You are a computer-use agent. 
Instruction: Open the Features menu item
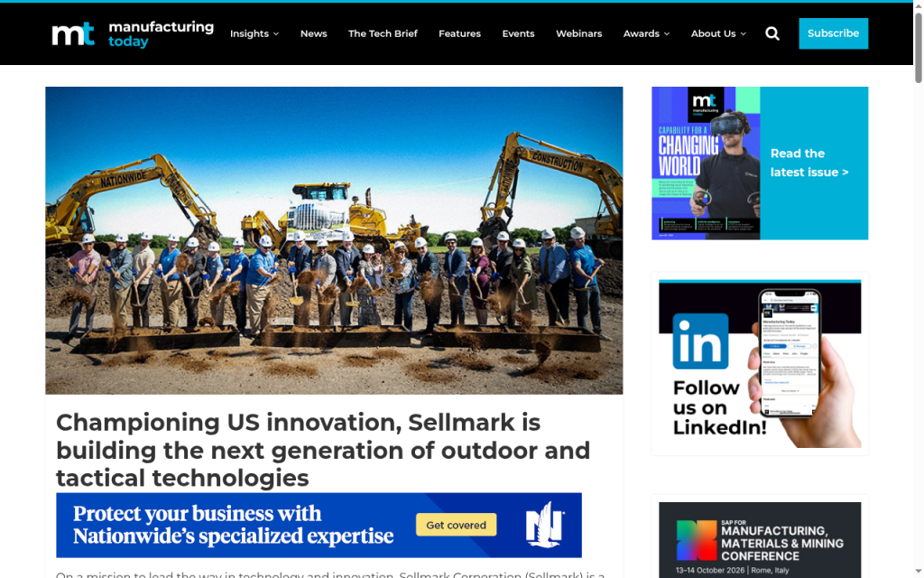459,33
